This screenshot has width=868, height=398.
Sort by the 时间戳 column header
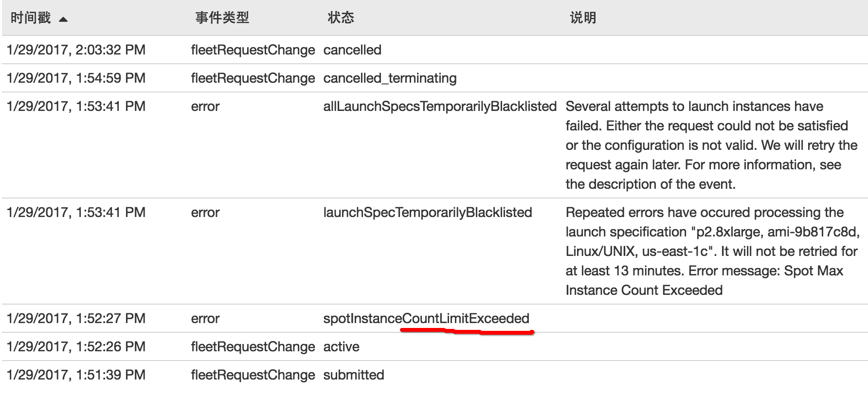[x=31, y=18]
